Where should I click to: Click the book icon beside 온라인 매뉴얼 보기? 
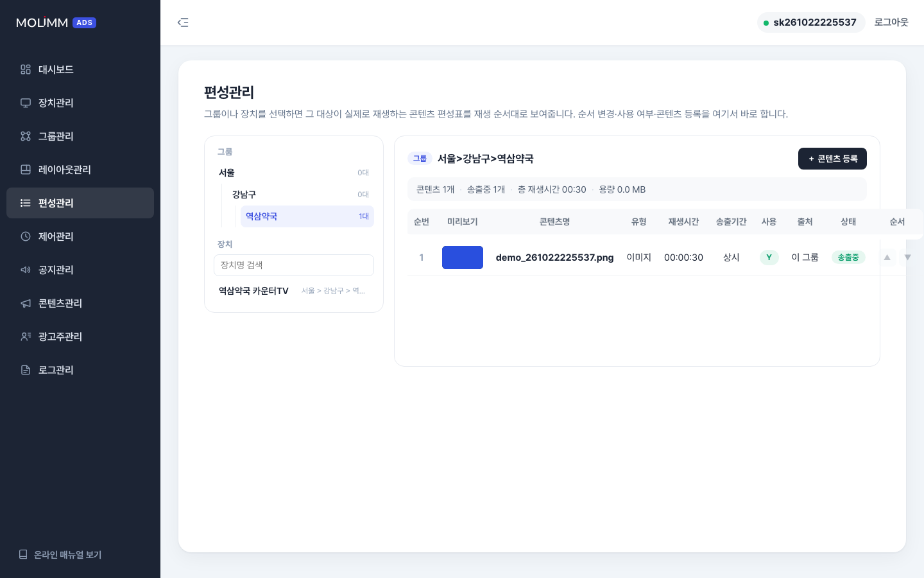click(x=23, y=554)
